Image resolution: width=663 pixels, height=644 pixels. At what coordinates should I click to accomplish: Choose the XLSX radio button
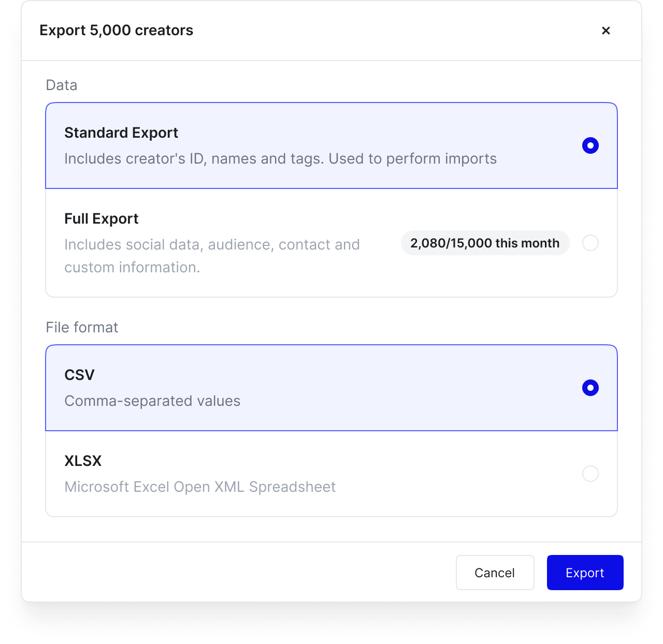coord(590,474)
